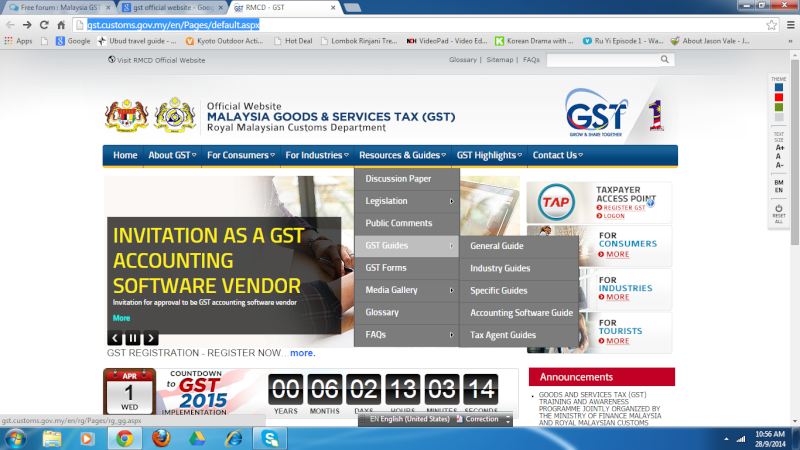Go to the browser Home icon
Image resolution: width=800 pixels, height=450 pixels.
pyautogui.click(x=61, y=24)
